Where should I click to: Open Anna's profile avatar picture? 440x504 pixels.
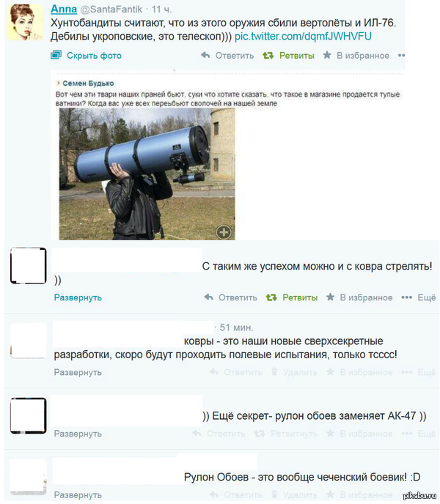click(25, 22)
